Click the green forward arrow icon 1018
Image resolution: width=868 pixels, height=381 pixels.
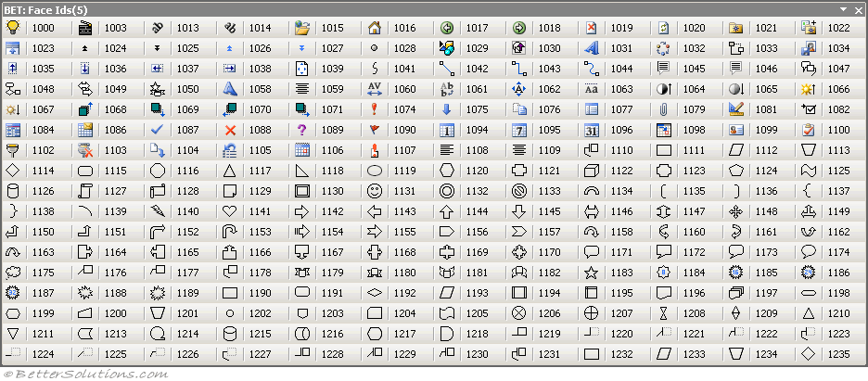[518, 28]
